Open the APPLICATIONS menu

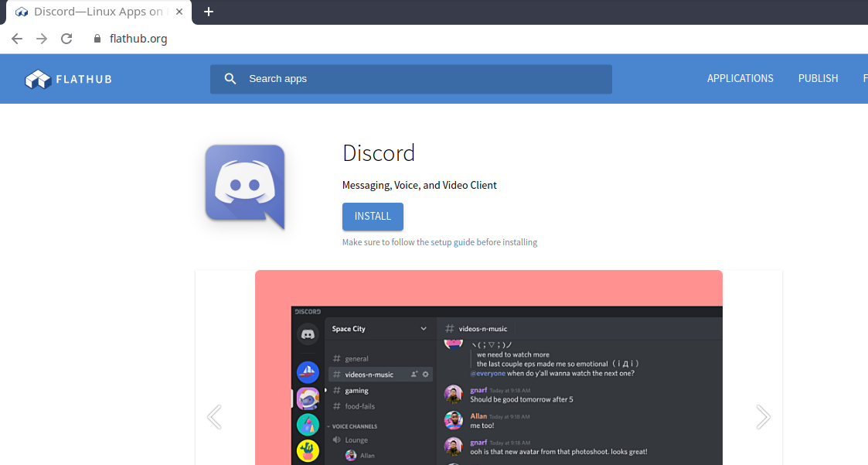[740, 78]
